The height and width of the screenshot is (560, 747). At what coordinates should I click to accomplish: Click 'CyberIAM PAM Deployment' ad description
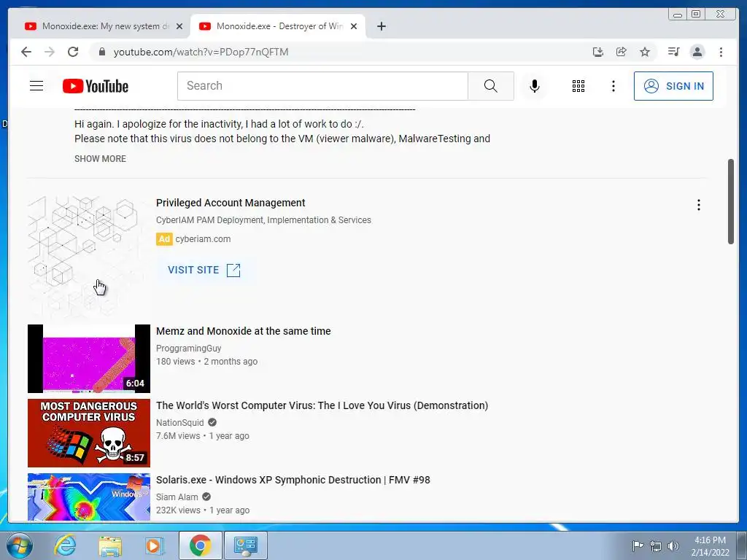[263, 220]
